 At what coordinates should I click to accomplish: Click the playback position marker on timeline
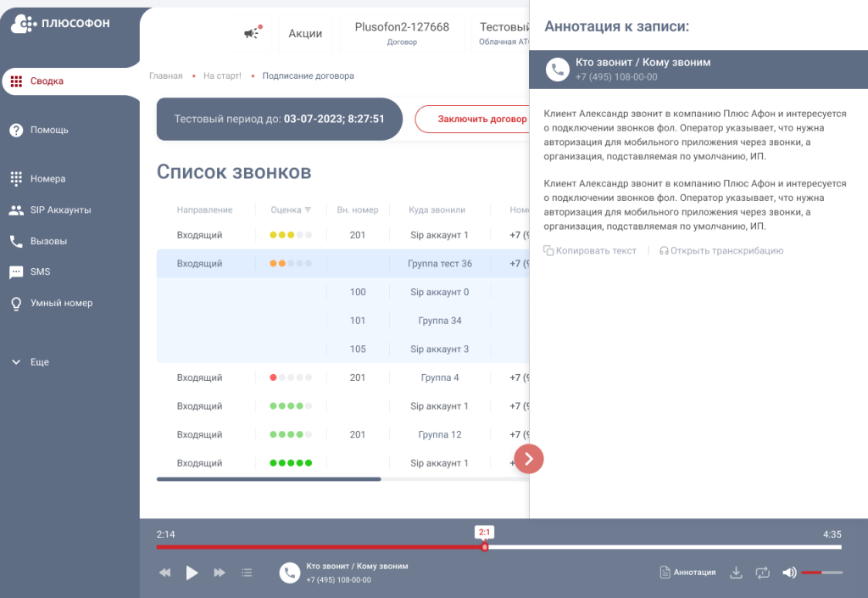[x=485, y=547]
